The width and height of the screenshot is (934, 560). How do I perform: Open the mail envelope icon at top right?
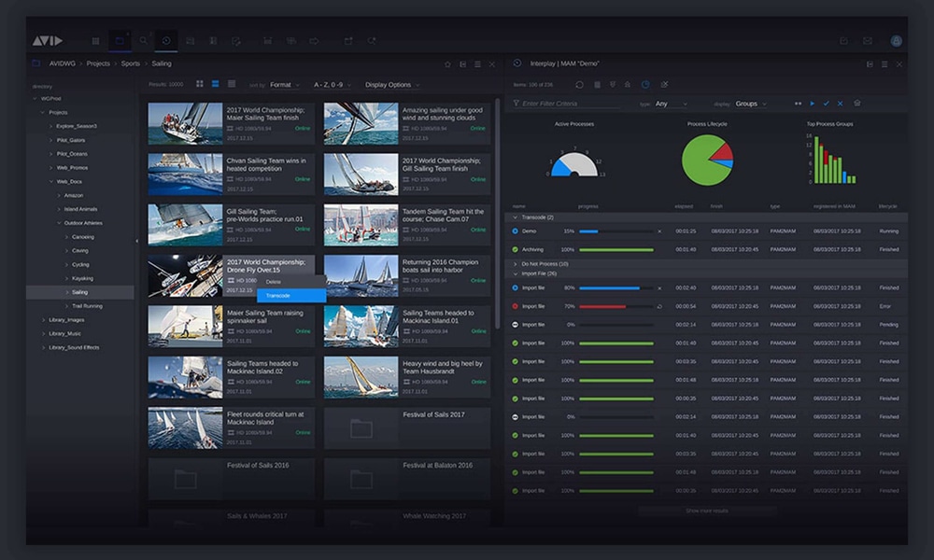(x=868, y=40)
